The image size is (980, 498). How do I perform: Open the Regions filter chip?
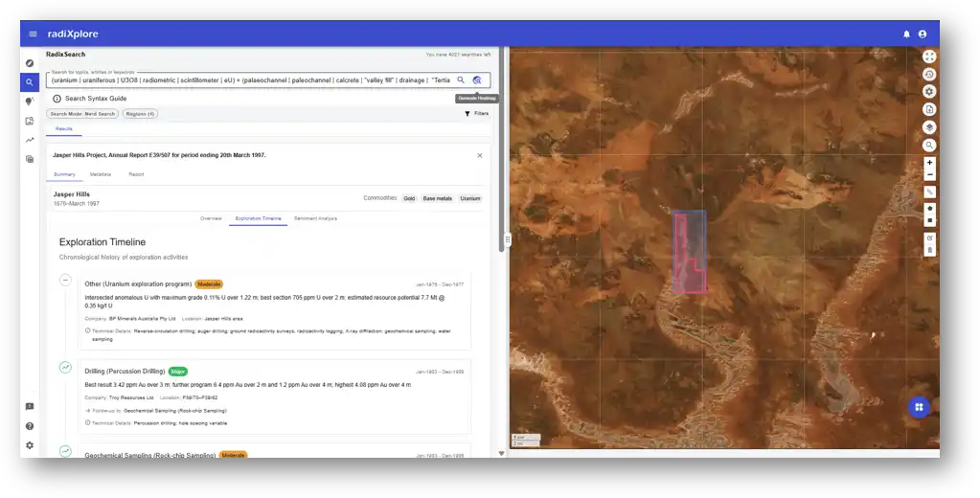(139, 114)
